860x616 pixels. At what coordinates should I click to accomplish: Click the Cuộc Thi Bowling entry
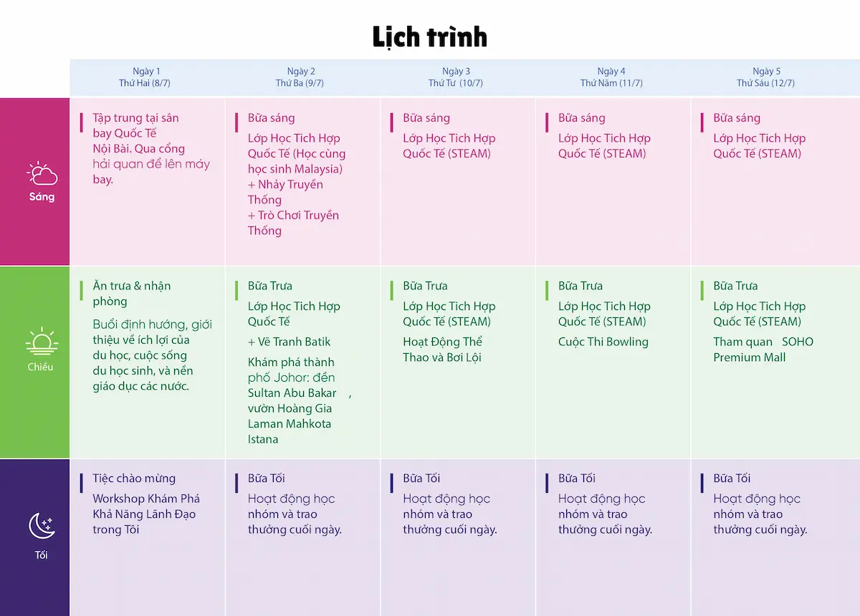coord(603,342)
